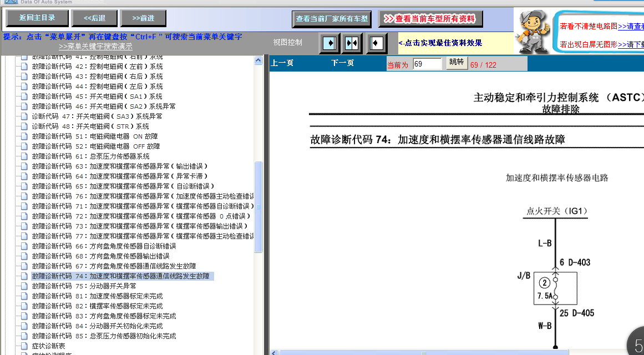Select highlighted 故障诊断代码 74 entry
The image size is (644, 355).
pos(123,276)
